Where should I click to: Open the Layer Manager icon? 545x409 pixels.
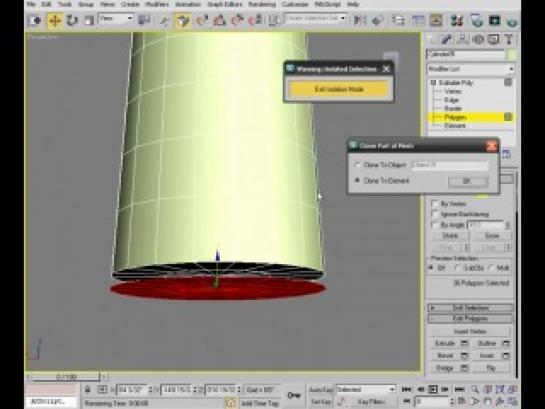398,20
